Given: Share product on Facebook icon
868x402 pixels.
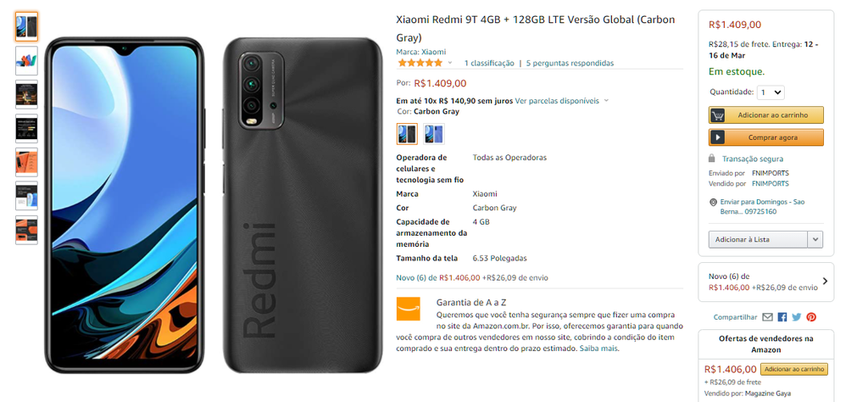Looking at the screenshot, I should coord(782,317).
